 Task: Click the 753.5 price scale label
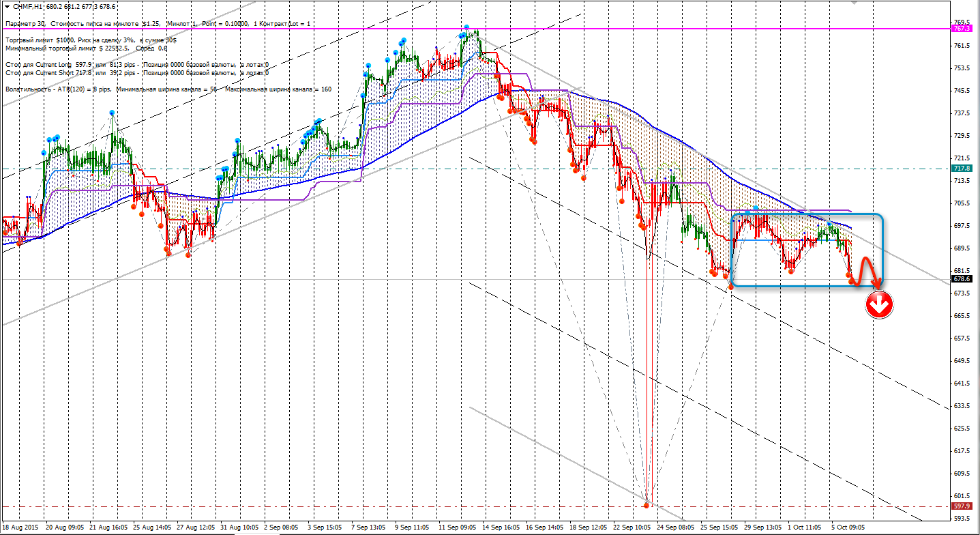[962, 68]
